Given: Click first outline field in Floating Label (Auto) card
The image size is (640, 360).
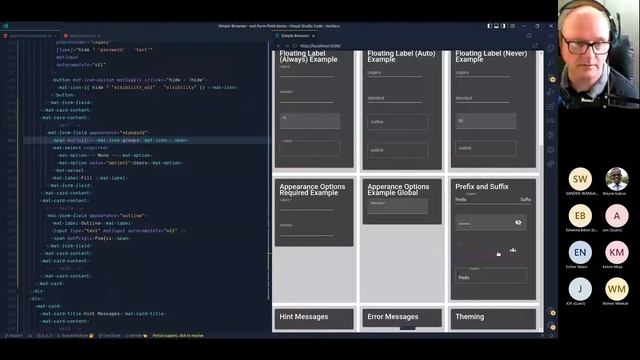Looking at the screenshot, I should click(398, 122).
